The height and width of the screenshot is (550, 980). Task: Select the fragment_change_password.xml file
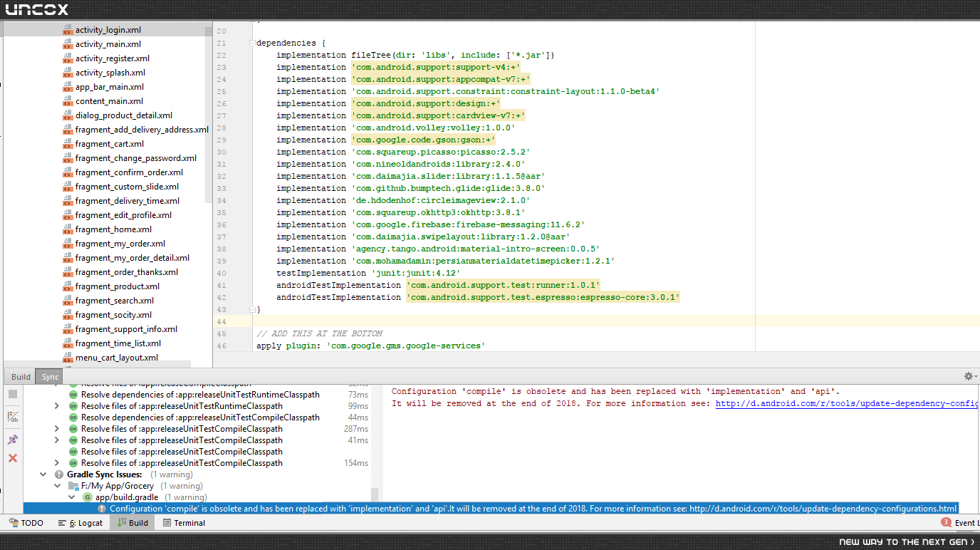pos(136,158)
